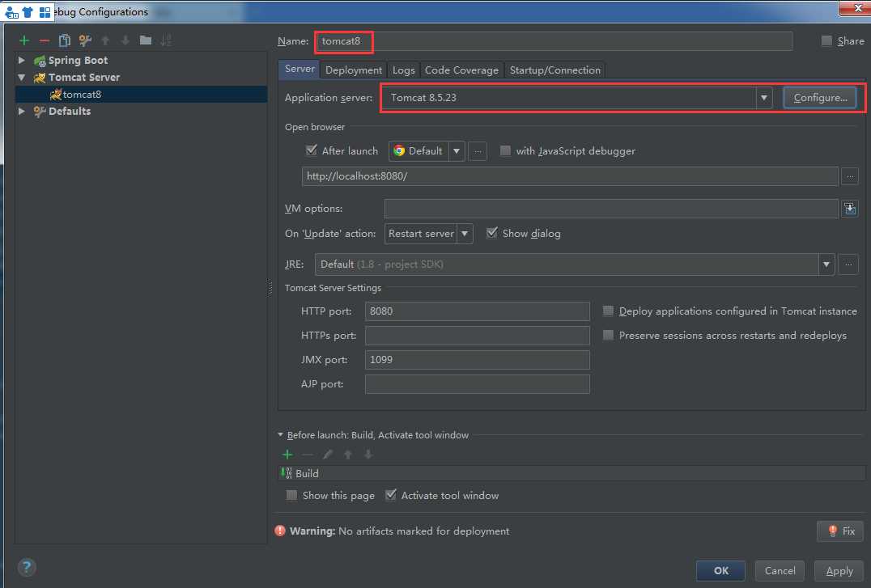Viewport: 871px width, 588px height.
Task: Switch to the Startup/Connection tab
Action: [555, 70]
